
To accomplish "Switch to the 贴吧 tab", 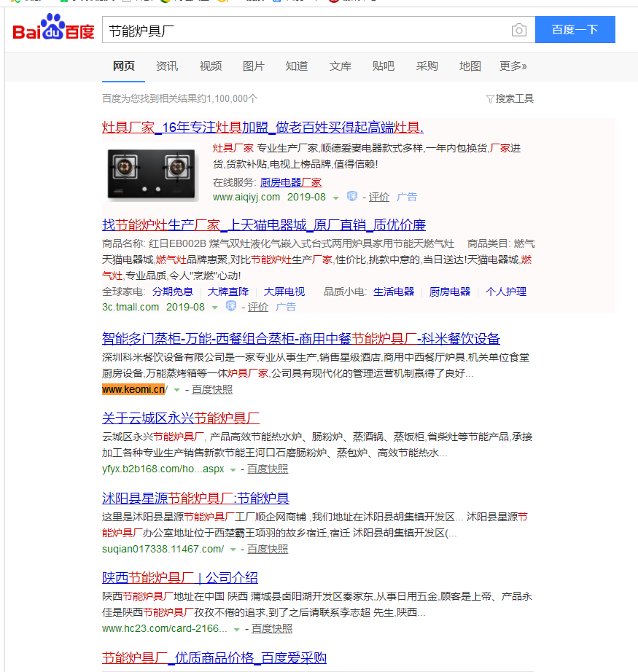I will (x=384, y=66).
